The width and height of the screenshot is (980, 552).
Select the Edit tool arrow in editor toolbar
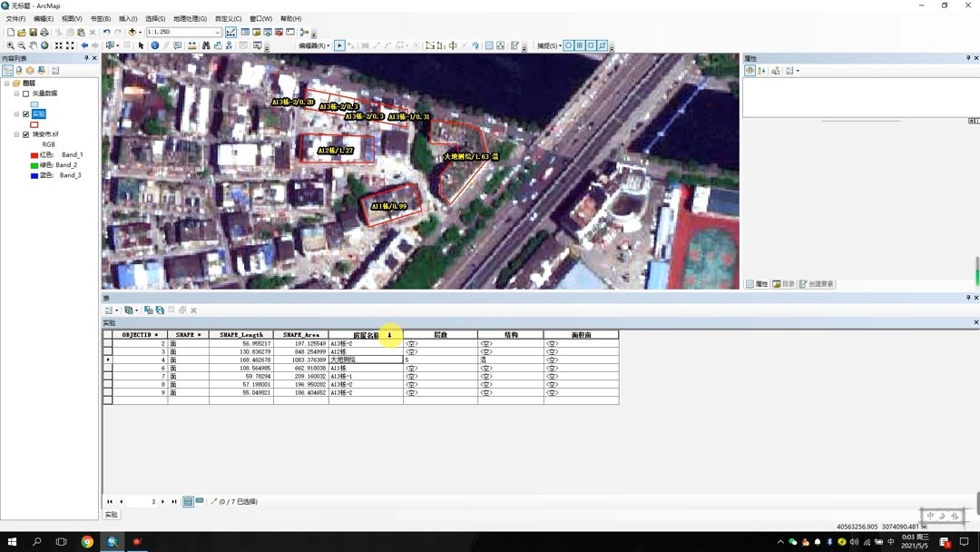click(x=339, y=45)
